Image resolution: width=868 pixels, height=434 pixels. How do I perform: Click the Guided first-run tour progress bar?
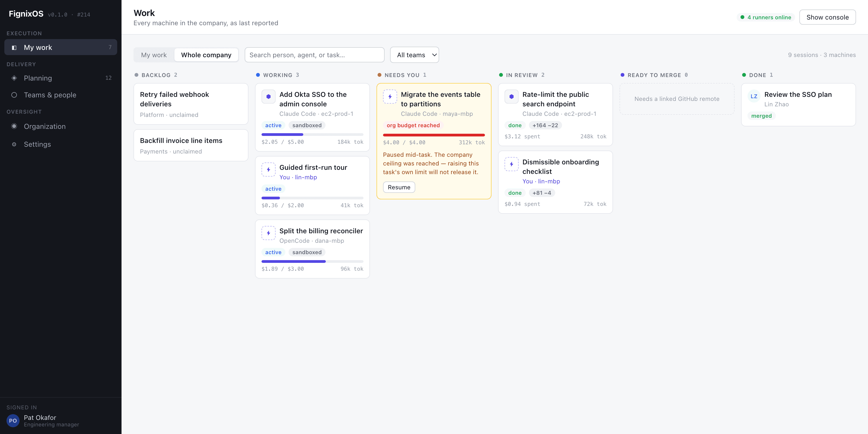(312, 198)
